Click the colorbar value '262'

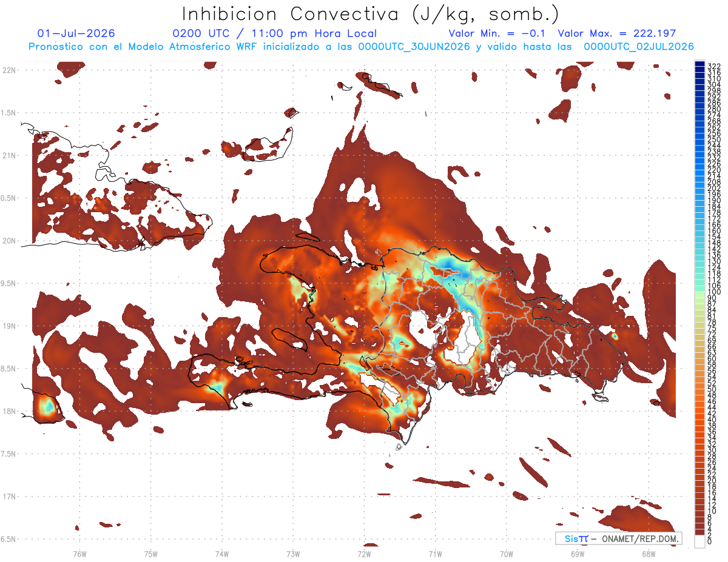[714, 127]
